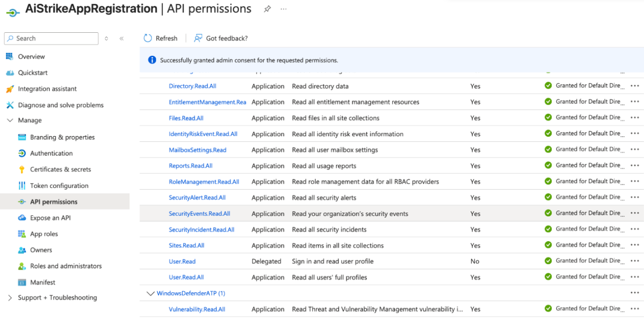Click the Expose an API cloud icon
This screenshot has height=318, width=644.
22,218
